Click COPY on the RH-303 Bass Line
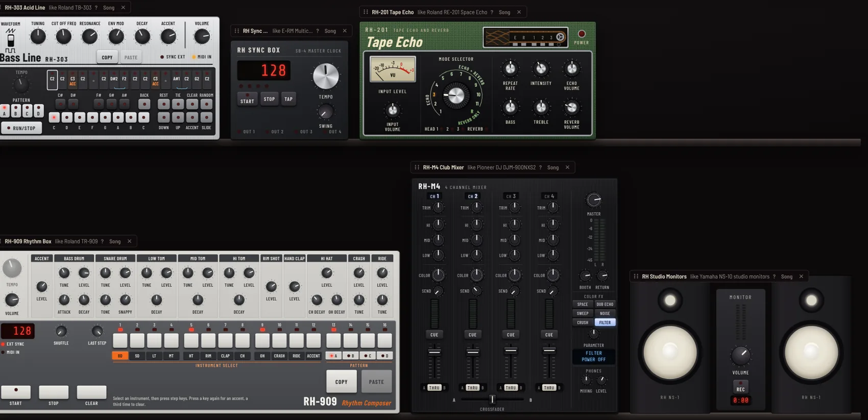Viewport: 868px width, 420px height. tap(107, 57)
